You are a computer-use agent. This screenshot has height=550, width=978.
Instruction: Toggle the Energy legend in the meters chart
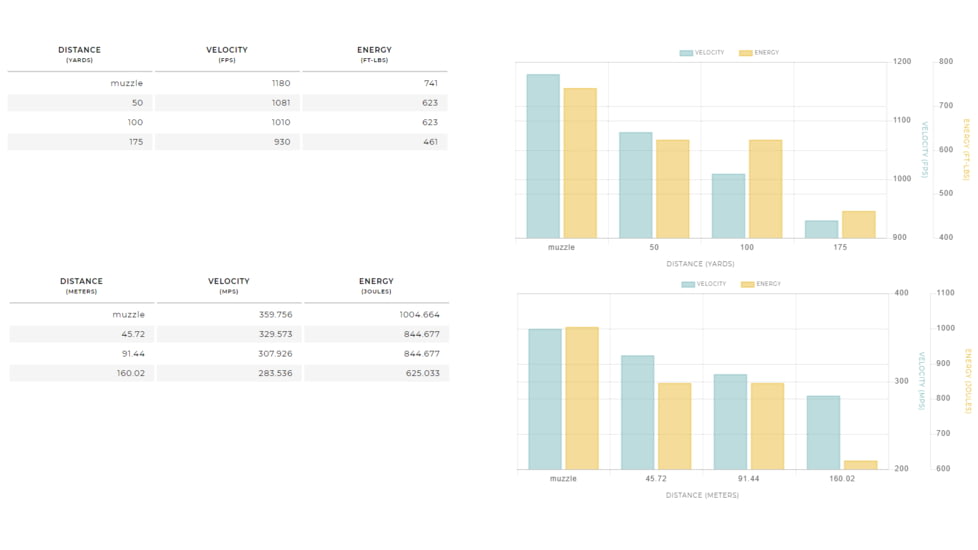point(761,284)
